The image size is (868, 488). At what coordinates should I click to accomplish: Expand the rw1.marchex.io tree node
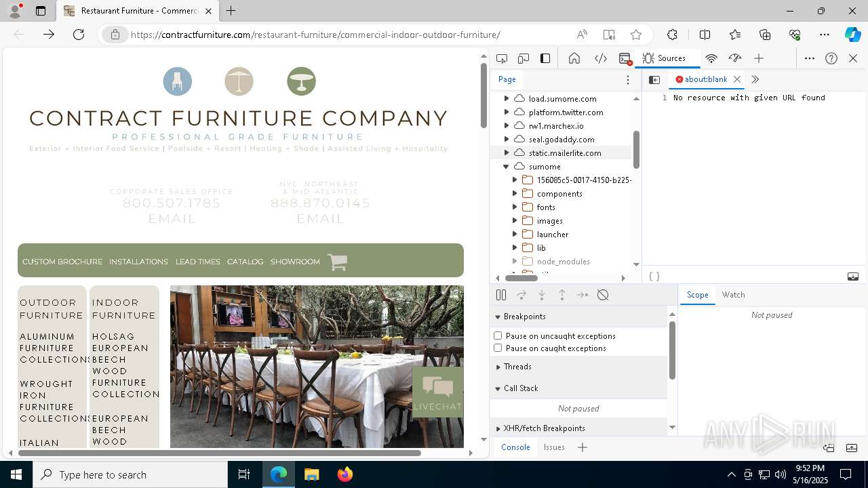tap(506, 126)
